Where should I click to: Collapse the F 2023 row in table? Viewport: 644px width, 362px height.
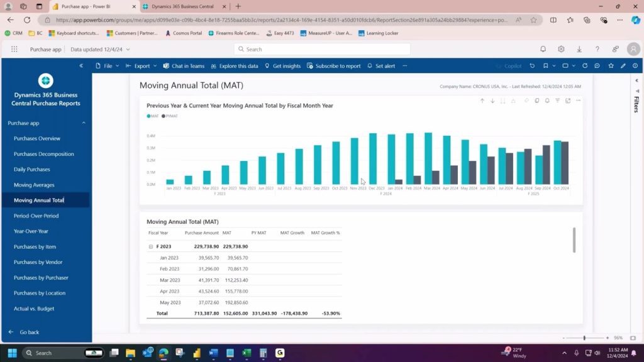pos(151,246)
